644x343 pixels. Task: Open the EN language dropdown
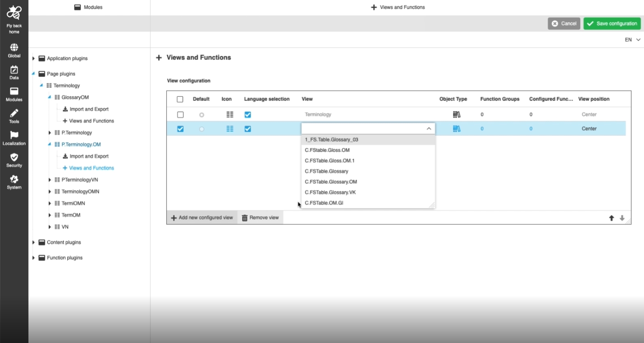point(632,40)
